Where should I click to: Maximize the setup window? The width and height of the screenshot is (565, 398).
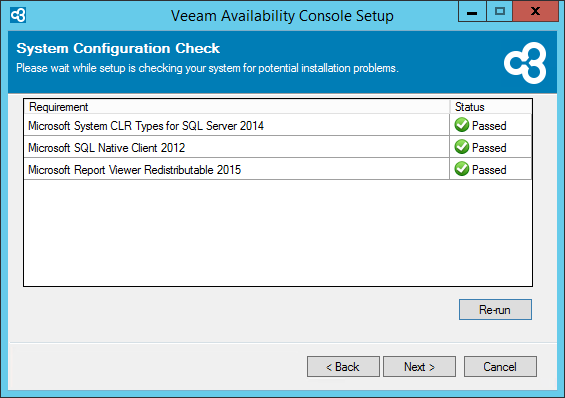coord(499,11)
